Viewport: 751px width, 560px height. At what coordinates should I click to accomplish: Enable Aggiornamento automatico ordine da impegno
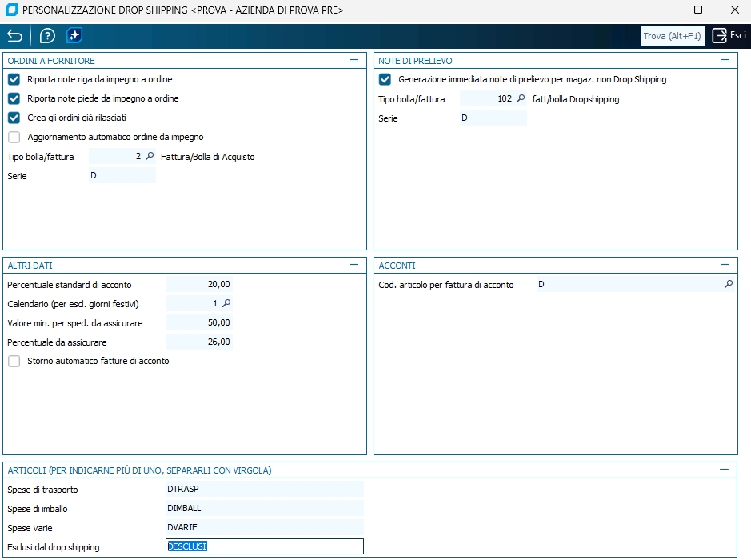point(14,138)
